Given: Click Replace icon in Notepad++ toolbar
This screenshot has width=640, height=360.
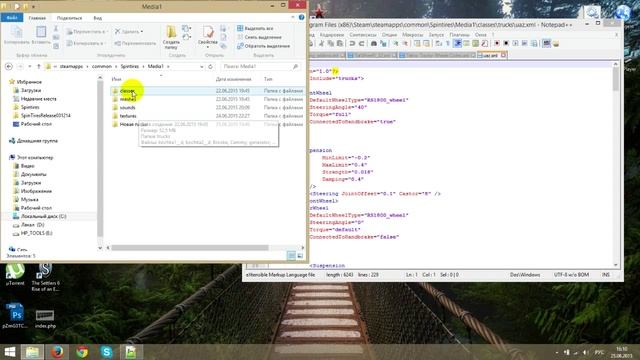Looking at the screenshot, I should coord(383,44).
